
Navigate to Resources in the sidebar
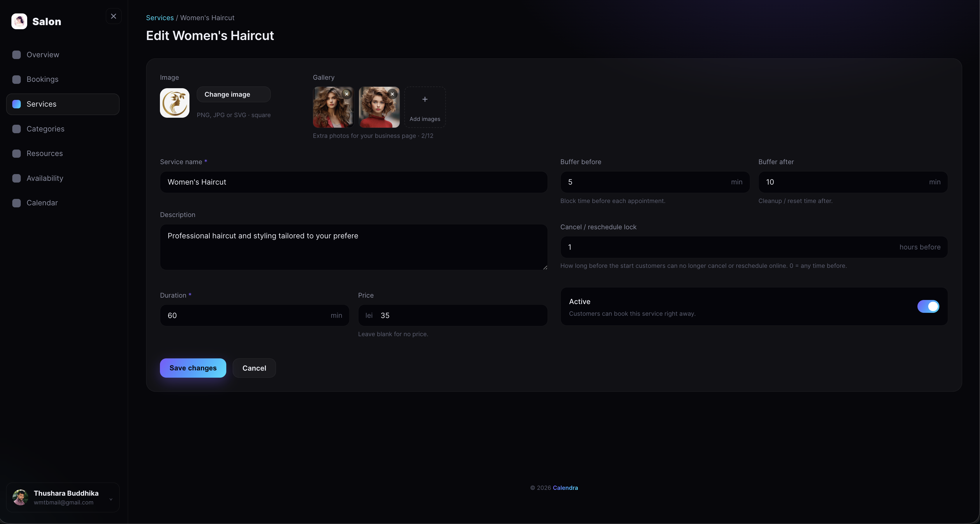tap(63, 154)
